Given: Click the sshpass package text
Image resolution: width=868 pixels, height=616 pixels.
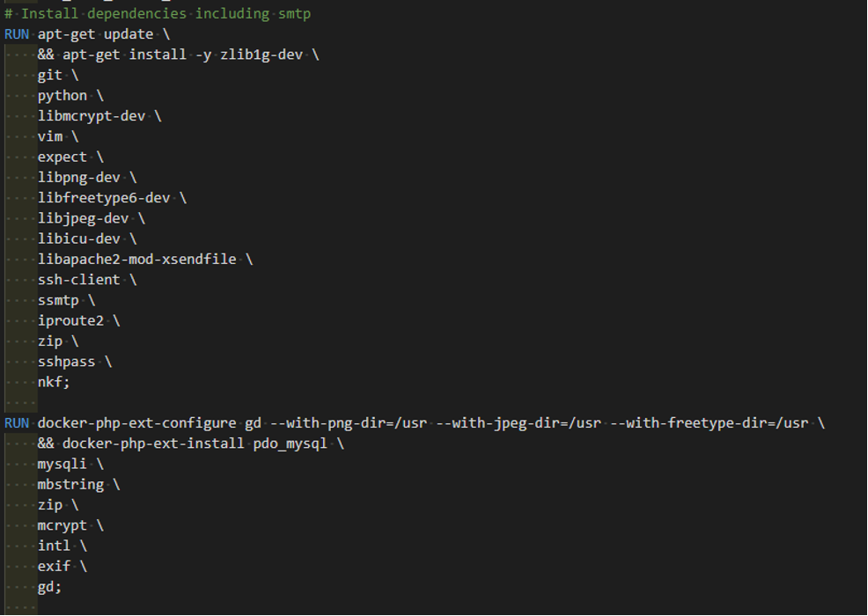Looking at the screenshot, I should (x=66, y=362).
